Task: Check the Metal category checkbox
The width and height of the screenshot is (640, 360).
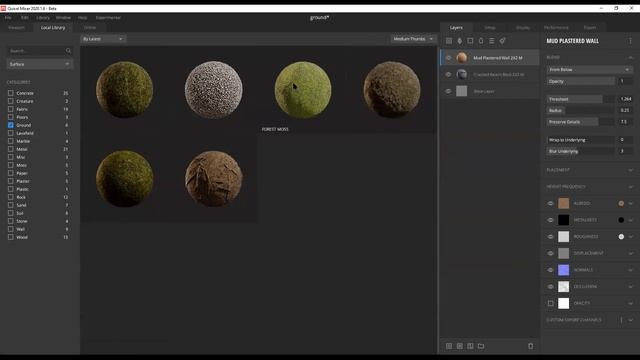Action: point(11,149)
